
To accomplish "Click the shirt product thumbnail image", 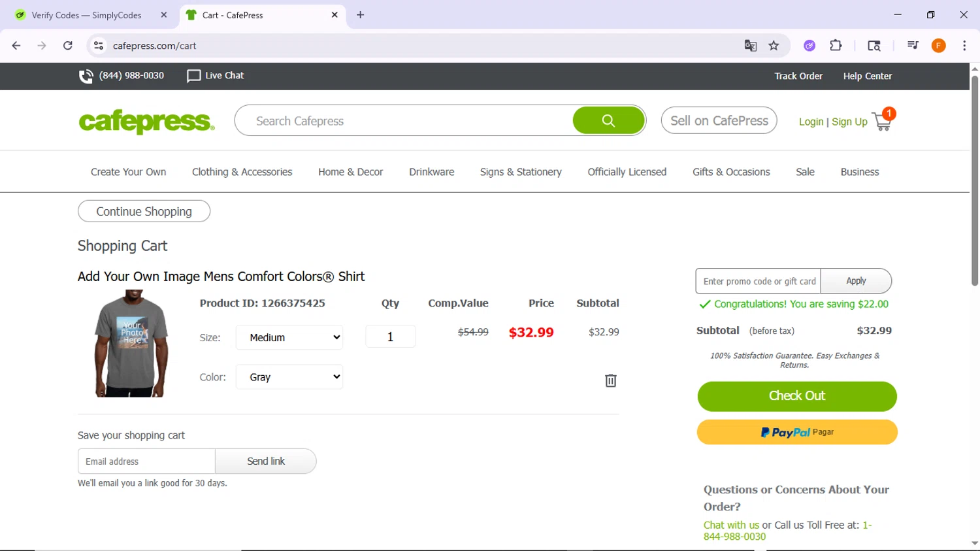I will click(131, 344).
